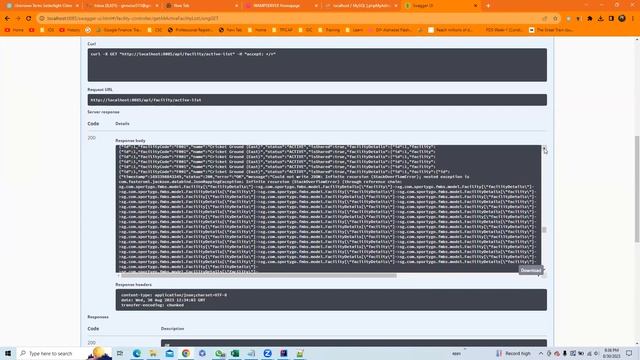
Task: Reload the Swagger page
Action: pos(29,18)
